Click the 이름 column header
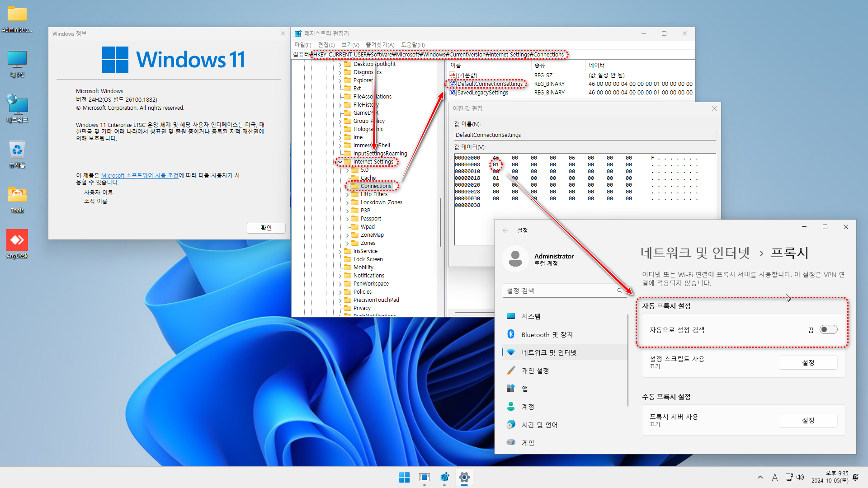868x488 pixels. coord(489,65)
